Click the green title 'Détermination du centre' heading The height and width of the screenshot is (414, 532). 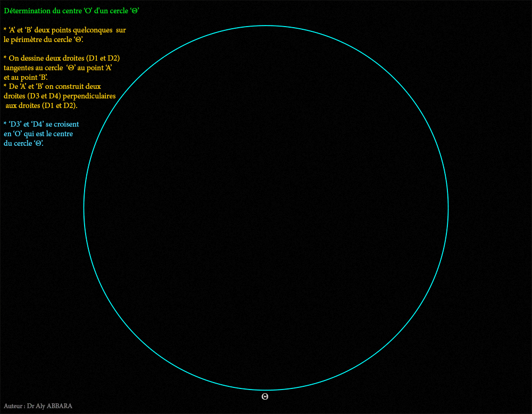coord(71,11)
